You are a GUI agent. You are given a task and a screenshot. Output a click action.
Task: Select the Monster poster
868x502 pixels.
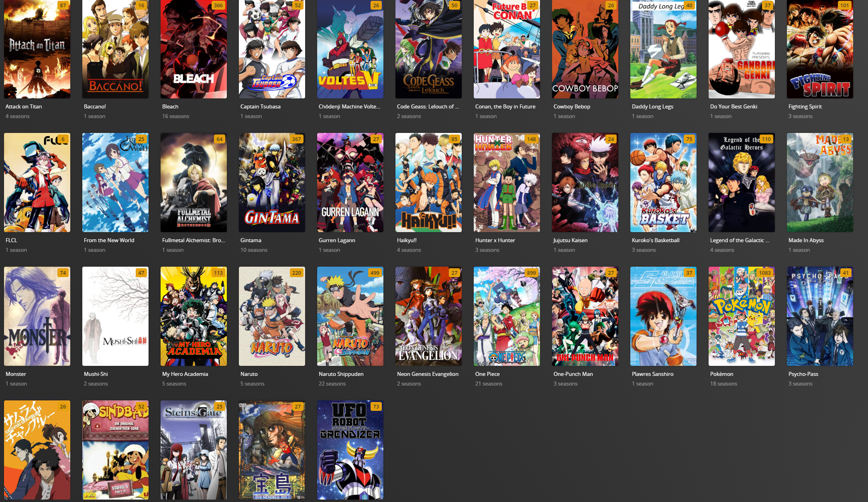pos(37,316)
